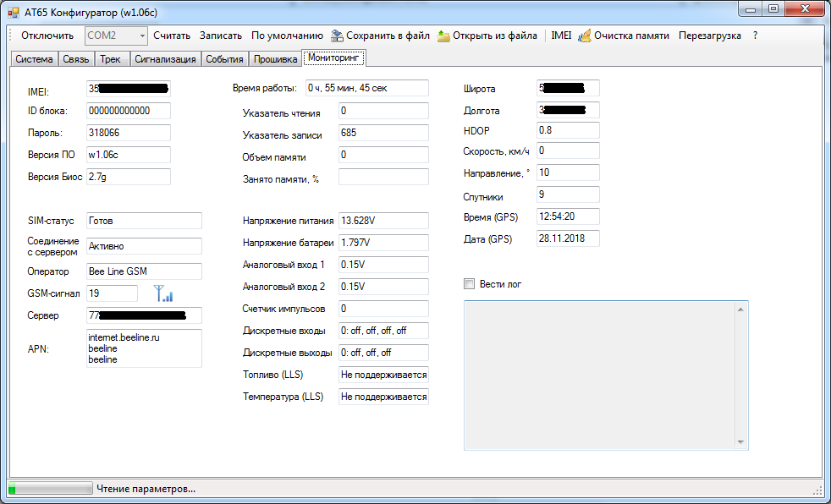This screenshot has width=831, height=504.
Task: Click the GSM signal strength antenna icon
Action: pyautogui.click(x=162, y=293)
